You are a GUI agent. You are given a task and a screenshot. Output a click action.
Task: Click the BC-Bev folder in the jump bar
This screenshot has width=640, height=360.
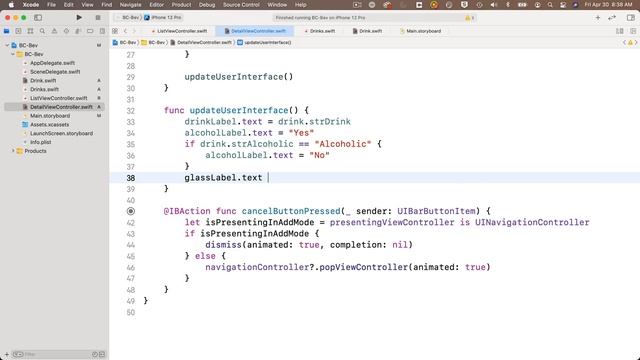click(x=153, y=42)
